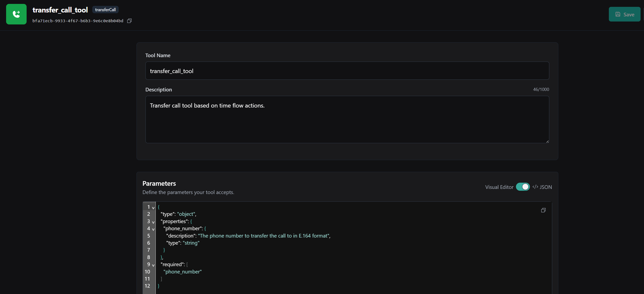Image resolution: width=644 pixels, height=294 pixels.
Task: Click the green transfer call icon in the header
Action: tap(16, 14)
